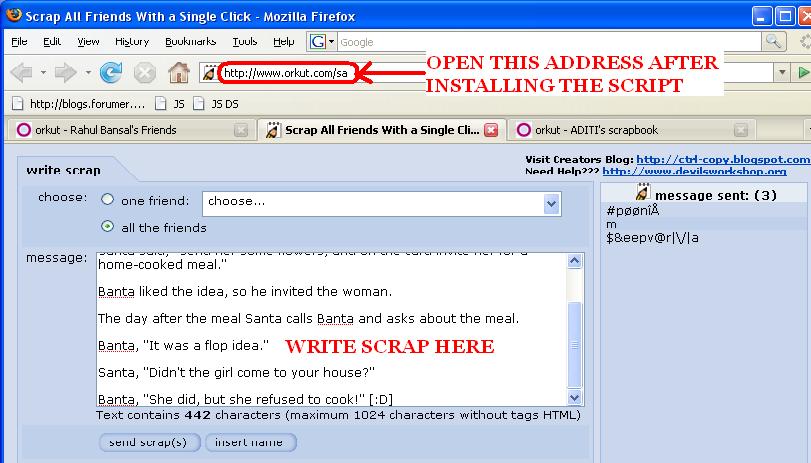811x463 pixels.
Task: Open the search engine dropdown arrow
Action: [x=332, y=42]
